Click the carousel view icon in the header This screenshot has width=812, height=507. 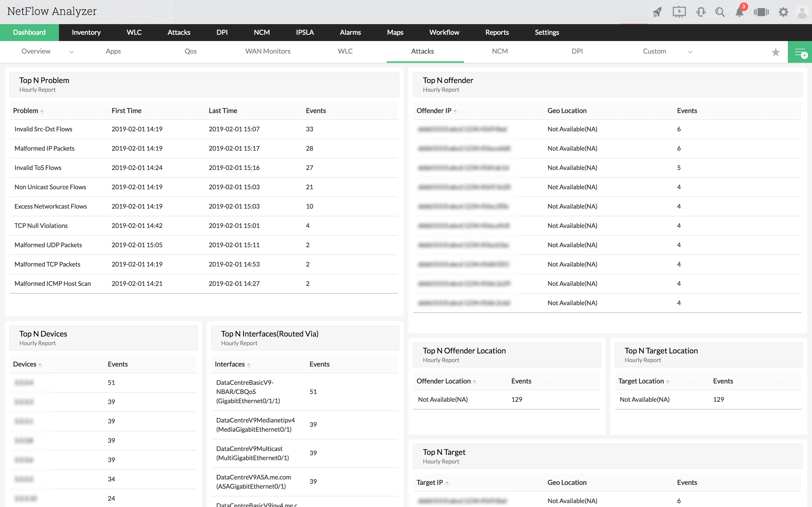point(761,12)
